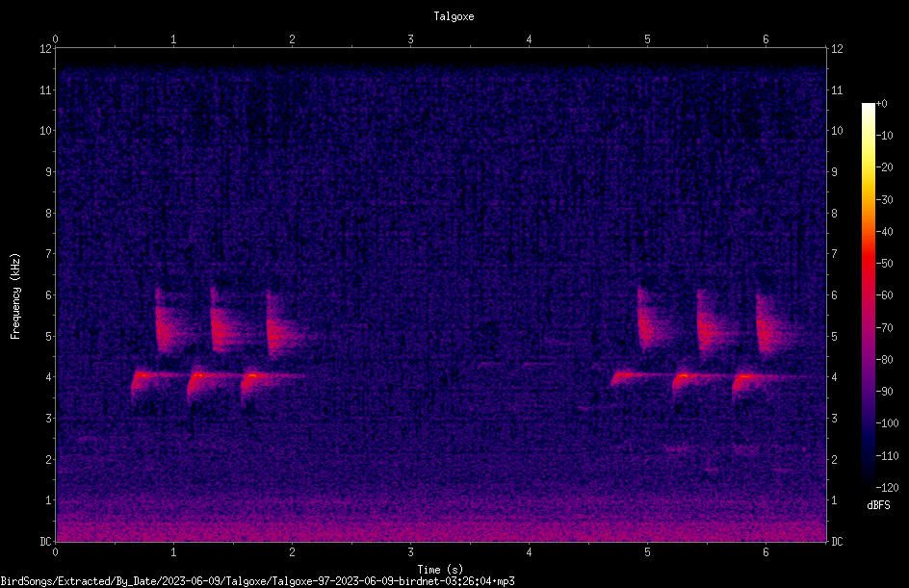Click the 7 tick on the right frequency axis
Viewport: 909px width, 588px height.
pyautogui.click(x=834, y=254)
